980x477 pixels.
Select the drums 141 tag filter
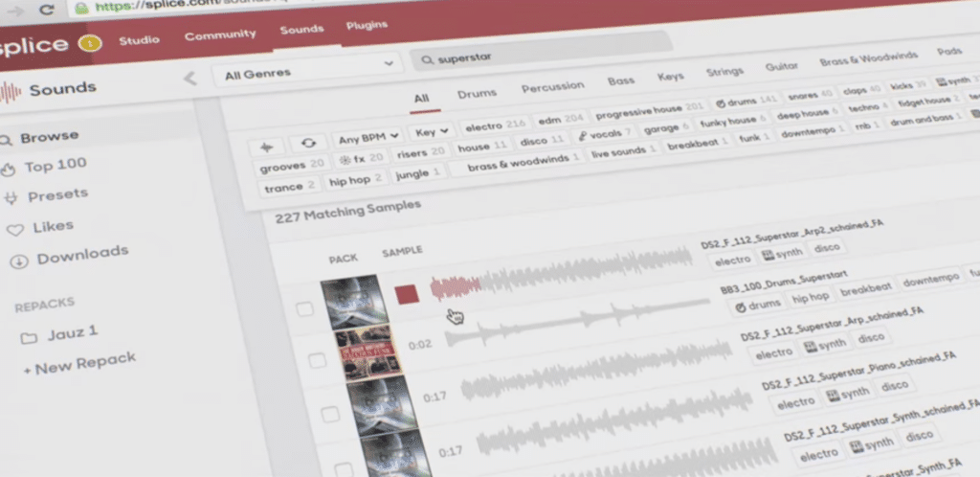pyautogui.click(x=746, y=102)
